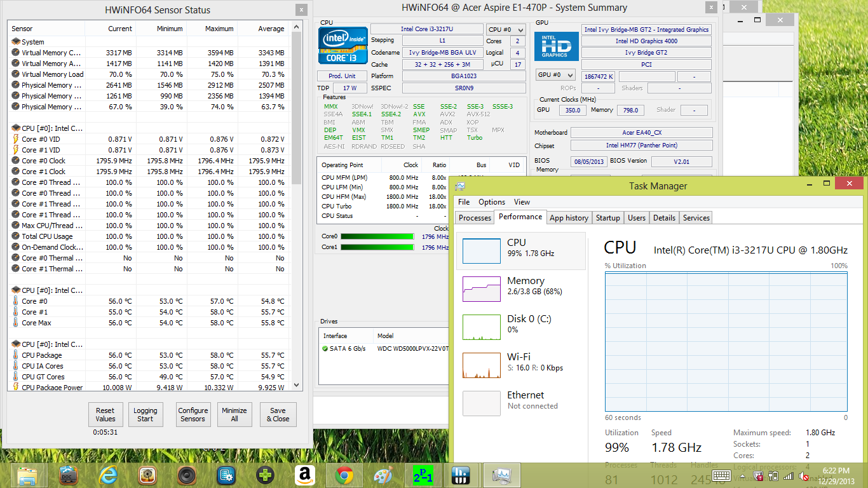Viewport: 868px width, 488px height.
Task: Click the Maximum column header
Action: (211, 29)
